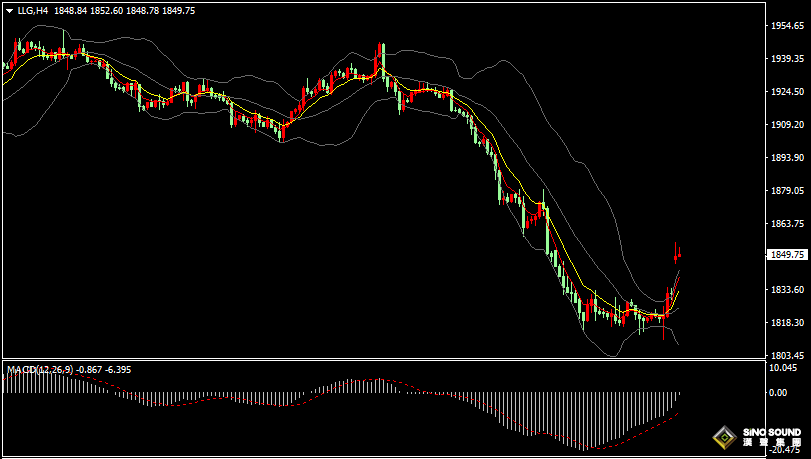Image resolution: width=811 pixels, height=459 pixels.
Task: Click the 1833.60 price axis label
Action: point(785,290)
